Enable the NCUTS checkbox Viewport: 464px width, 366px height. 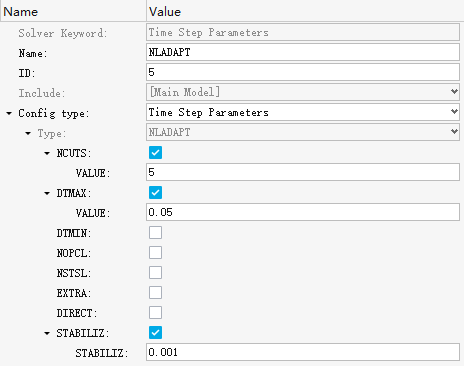[x=155, y=153]
